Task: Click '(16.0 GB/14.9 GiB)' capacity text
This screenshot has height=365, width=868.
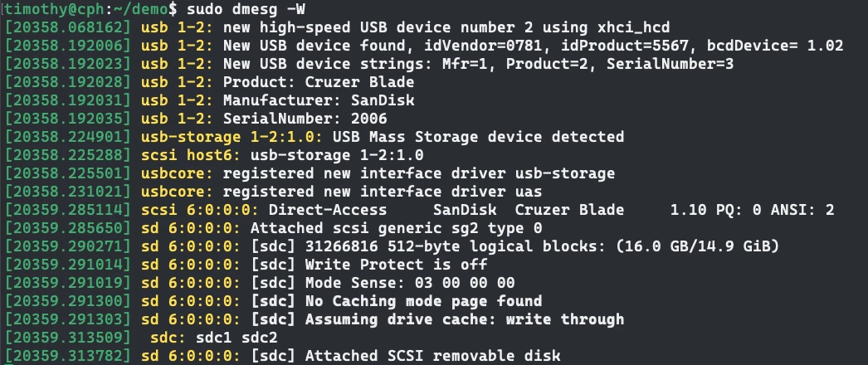Action: click(x=697, y=246)
